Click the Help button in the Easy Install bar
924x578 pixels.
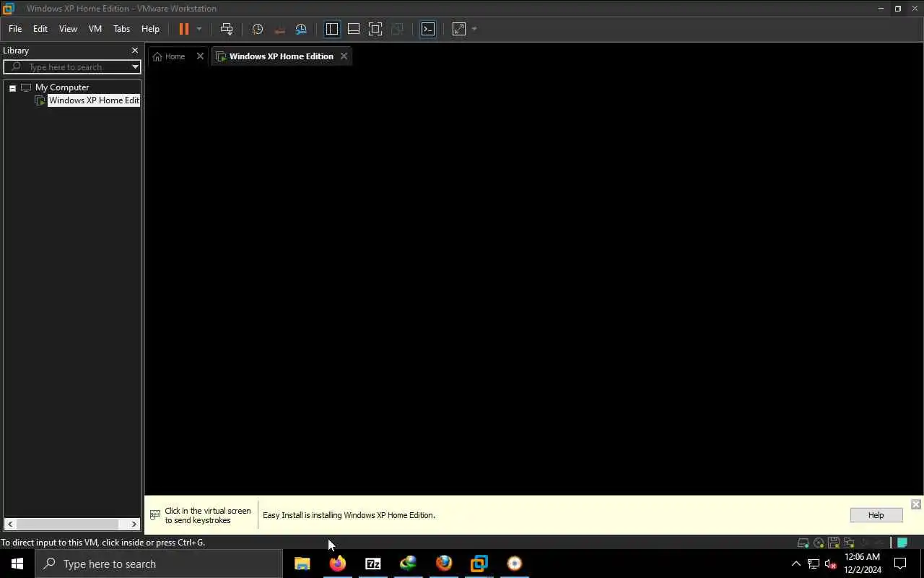876,515
